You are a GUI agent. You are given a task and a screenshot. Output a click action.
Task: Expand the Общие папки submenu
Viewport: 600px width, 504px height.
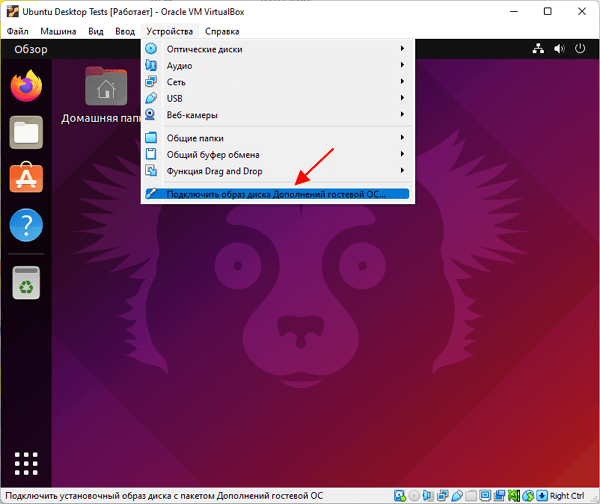[x=278, y=138]
